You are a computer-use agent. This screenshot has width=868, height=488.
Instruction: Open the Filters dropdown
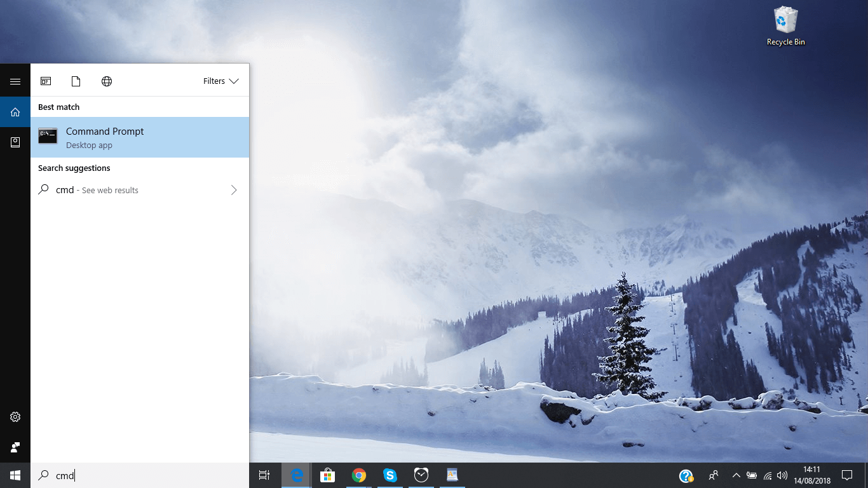(221, 81)
